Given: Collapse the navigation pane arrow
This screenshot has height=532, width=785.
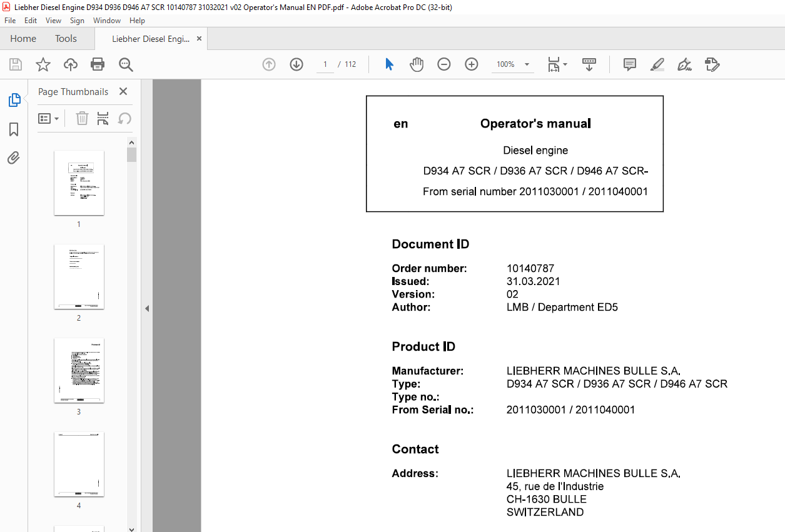Looking at the screenshot, I should [x=146, y=308].
